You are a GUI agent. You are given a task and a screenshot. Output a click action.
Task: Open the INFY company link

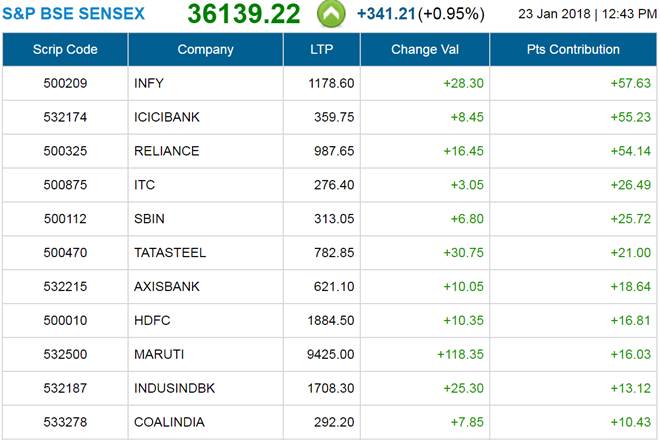coord(149,83)
